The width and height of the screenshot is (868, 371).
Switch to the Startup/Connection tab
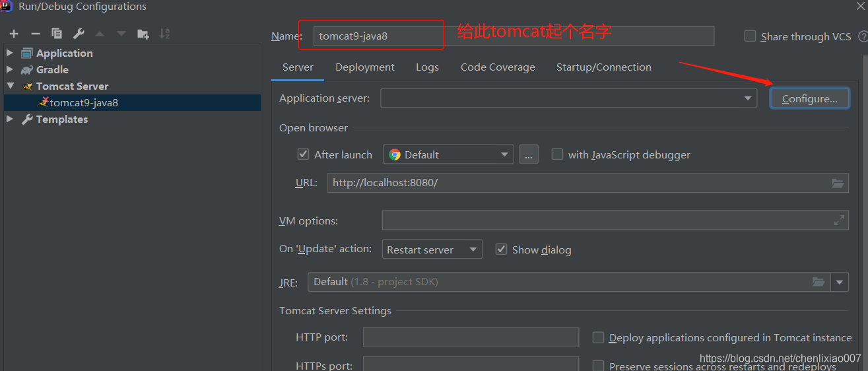[x=604, y=67]
